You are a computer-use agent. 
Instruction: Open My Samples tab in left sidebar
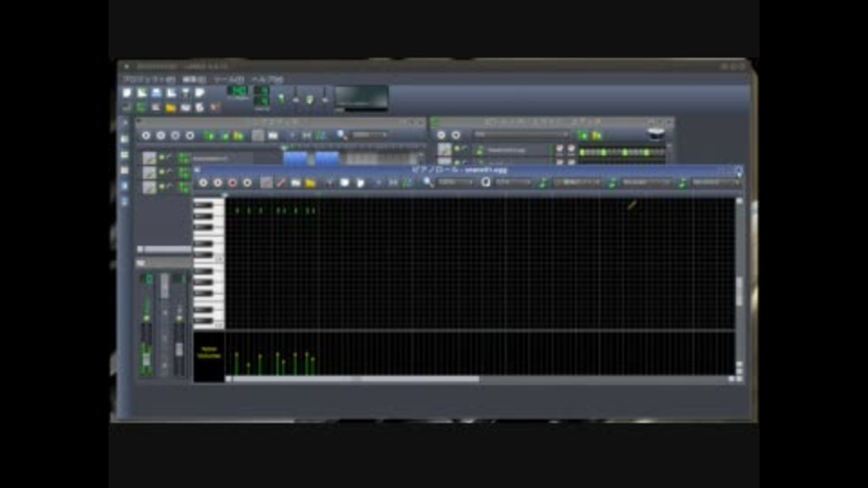(x=125, y=155)
